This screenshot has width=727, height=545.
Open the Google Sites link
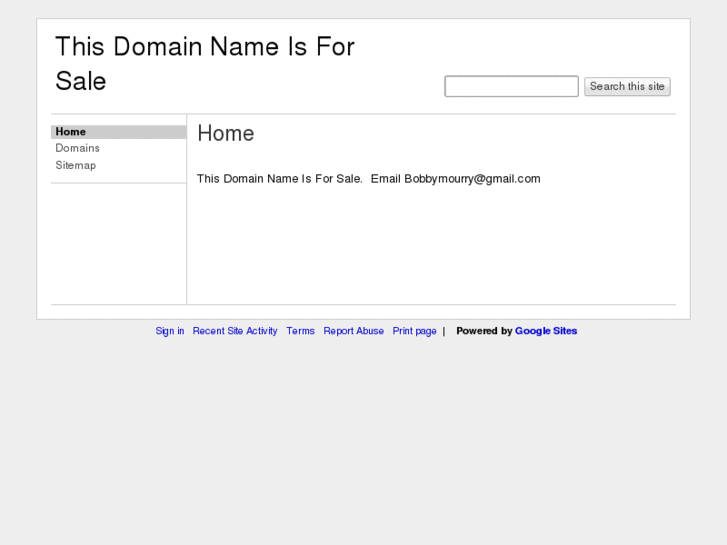(546, 331)
